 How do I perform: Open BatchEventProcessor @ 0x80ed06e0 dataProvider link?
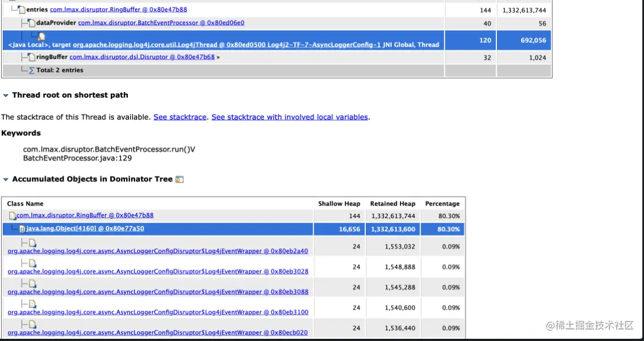tap(161, 23)
